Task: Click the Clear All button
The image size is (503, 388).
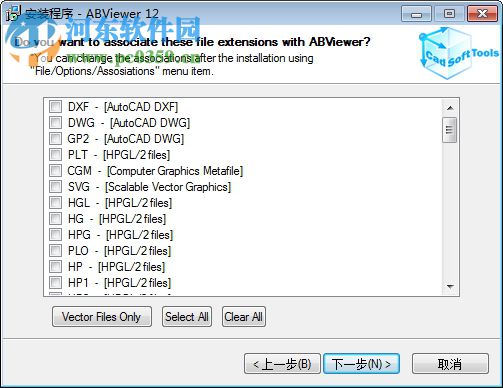Action: (x=244, y=317)
